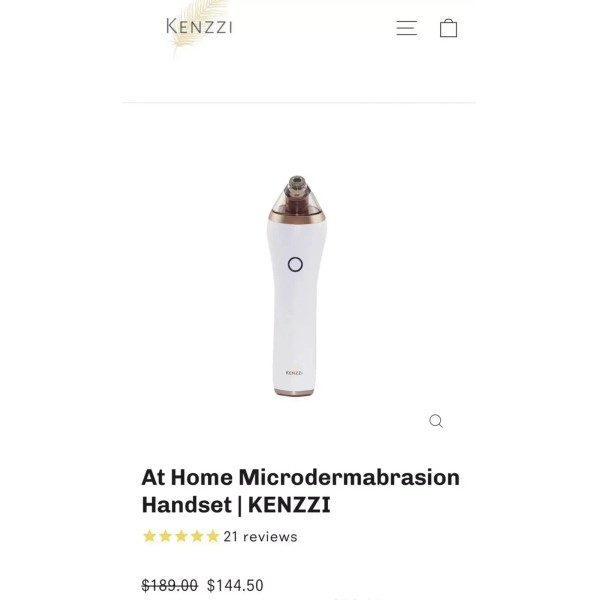This screenshot has width=600, height=600.
Task: Click the magnifier zoom icon on the product image
Action: coord(436,421)
